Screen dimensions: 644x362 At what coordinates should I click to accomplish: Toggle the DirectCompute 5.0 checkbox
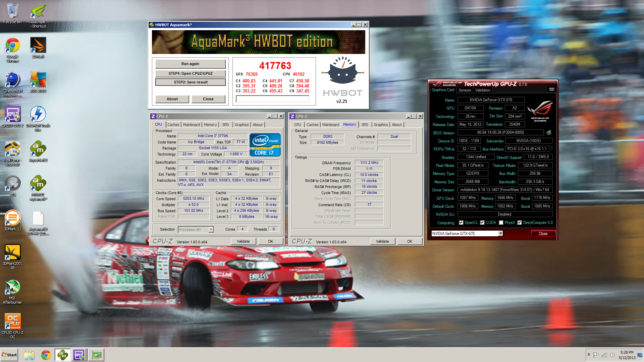click(x=520, y=223)
